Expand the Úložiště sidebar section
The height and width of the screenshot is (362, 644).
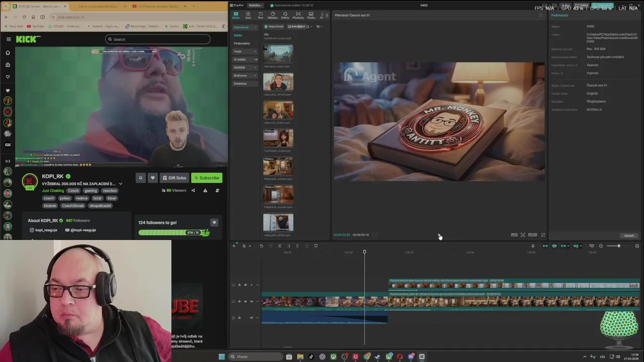[x=245, y=67]
